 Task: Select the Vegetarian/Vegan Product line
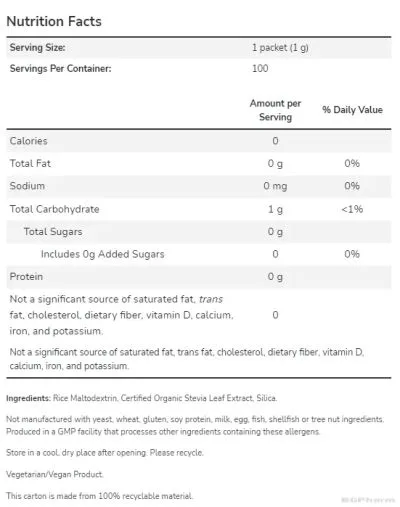(x=55, y=474)
